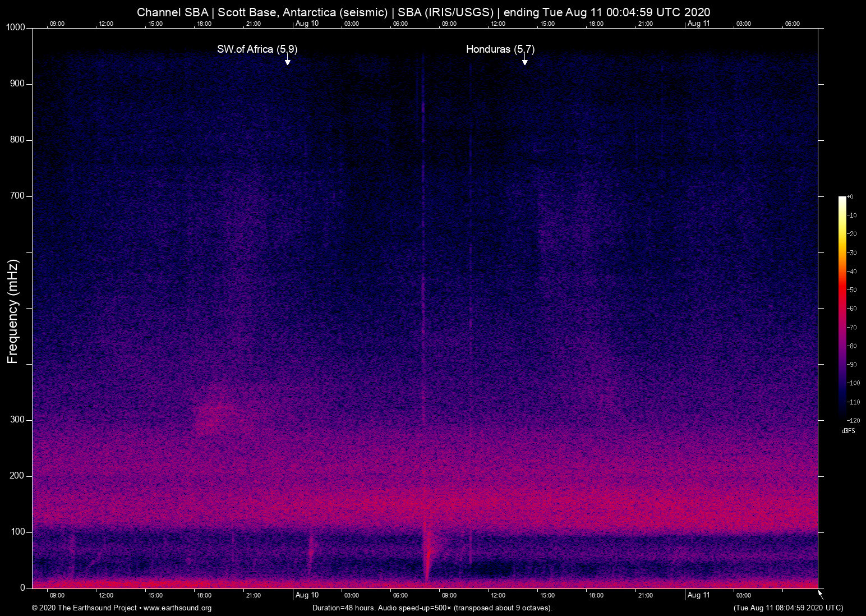Image resolution: width=866 pixels, height=616 pixels.
Task: Click the -50 value on the color scale
Action: pos(852,290)
